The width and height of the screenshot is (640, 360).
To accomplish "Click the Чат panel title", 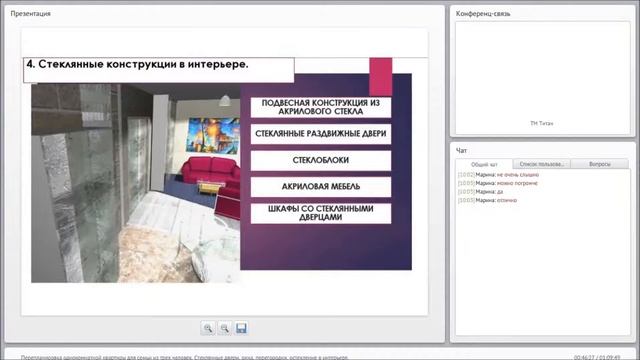I will tap(461, 151).
